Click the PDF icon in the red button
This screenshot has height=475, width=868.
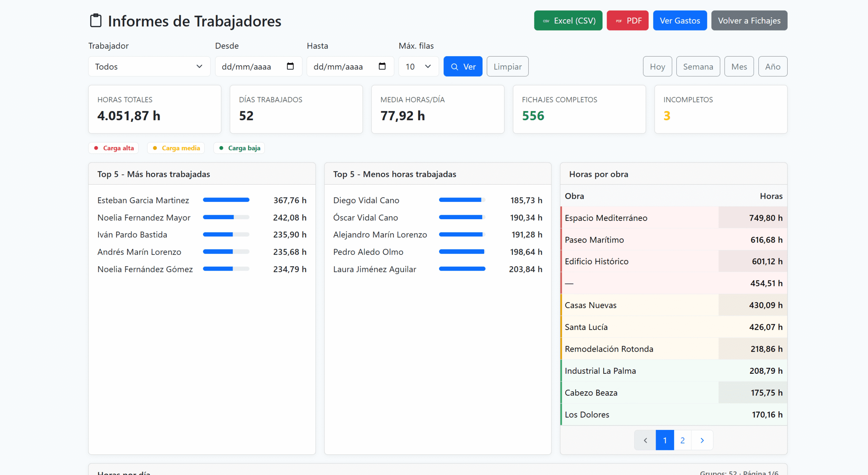click(x=619, y=21)
